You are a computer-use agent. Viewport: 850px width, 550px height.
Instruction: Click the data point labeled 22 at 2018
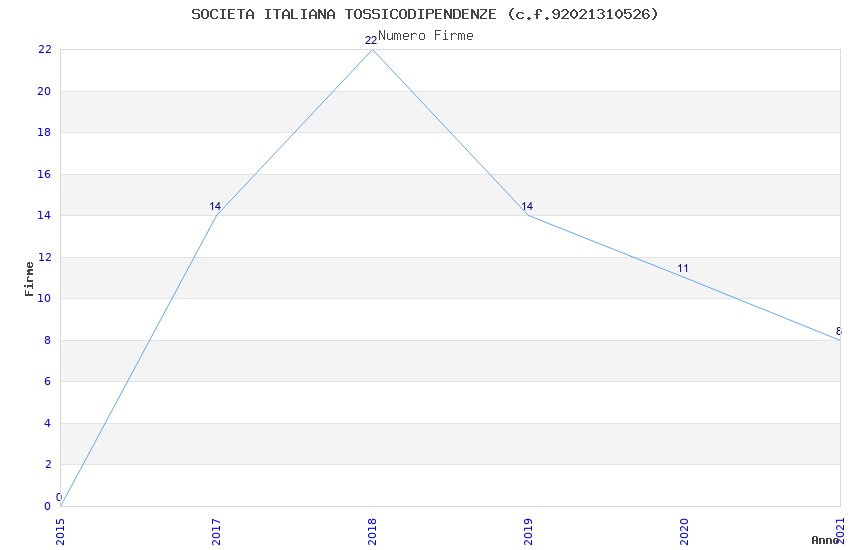[x=372, y=50]
